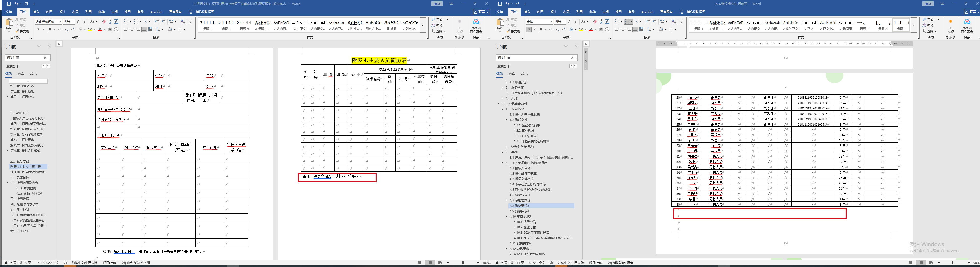
Task: Open font size dropdown in left window
Action: pos(73,22)
